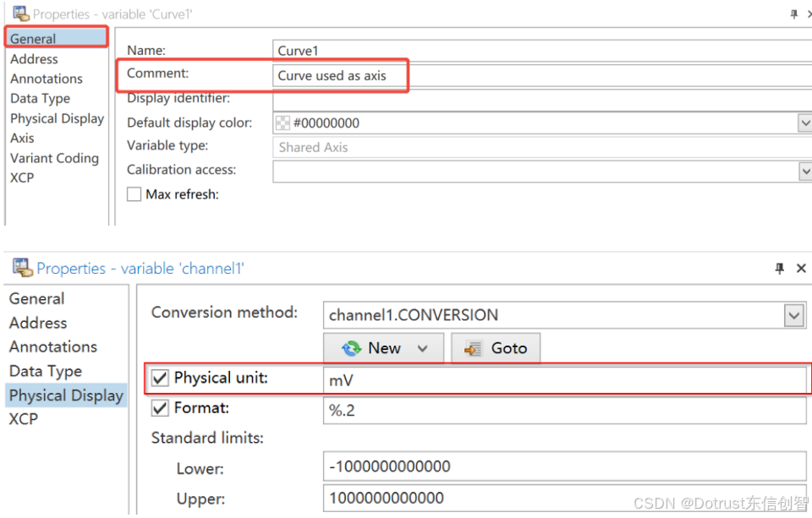Click the Physical unit field showing mV
This screenshot has width=812, height=518.
[x=564, y=380]
